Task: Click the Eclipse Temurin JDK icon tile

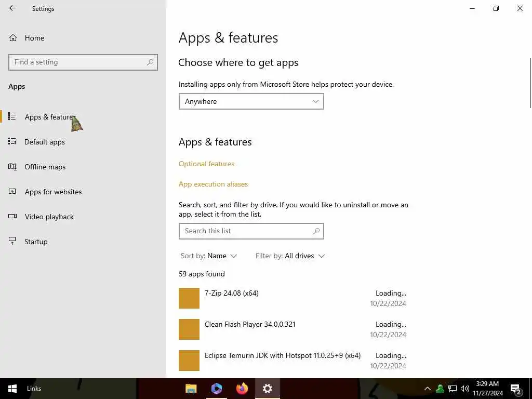Action: click(x=189, y=361)
